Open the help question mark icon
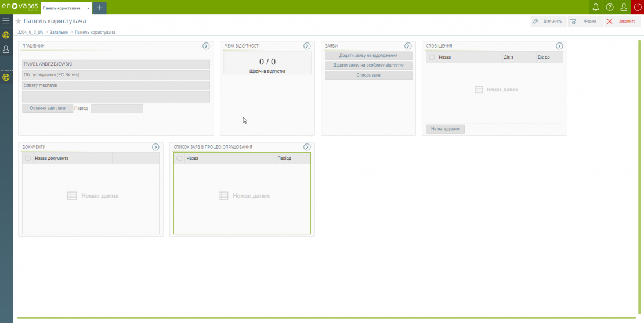644x323 pixels. point(610,7)
